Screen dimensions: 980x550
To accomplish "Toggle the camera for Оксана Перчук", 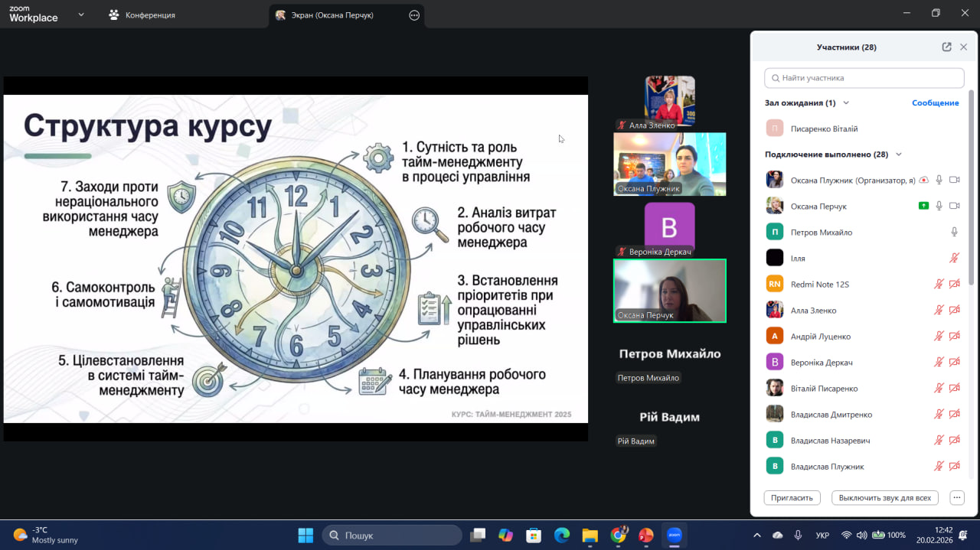I will (954, 206).
